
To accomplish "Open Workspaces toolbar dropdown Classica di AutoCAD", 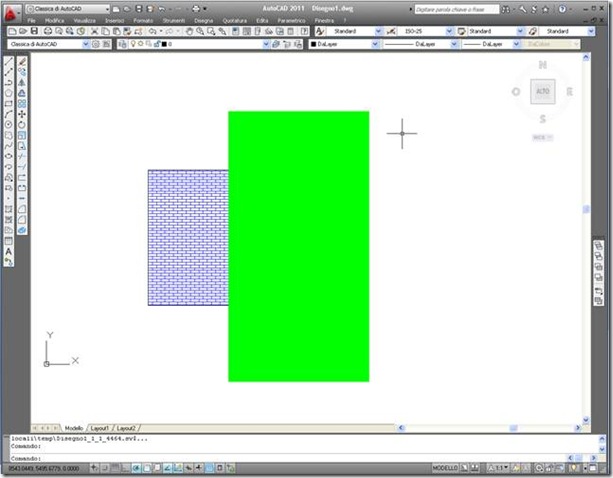I will (x=86, y=44).
